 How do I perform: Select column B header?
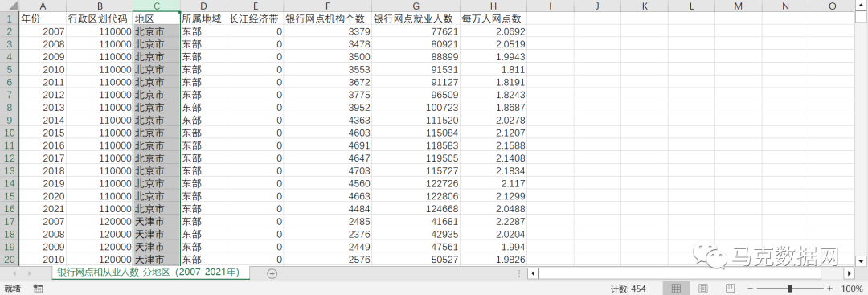(100, 6)
